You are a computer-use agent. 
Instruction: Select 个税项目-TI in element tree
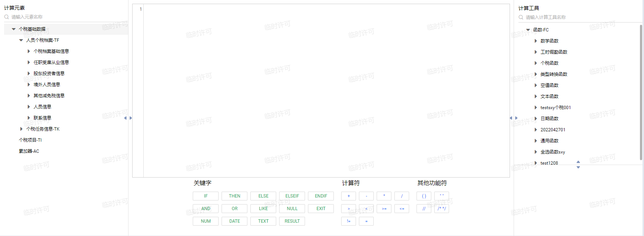(x=30, y=140)
